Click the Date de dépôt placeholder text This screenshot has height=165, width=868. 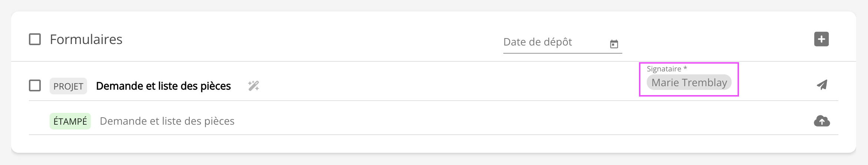click(x=537, y=42)
